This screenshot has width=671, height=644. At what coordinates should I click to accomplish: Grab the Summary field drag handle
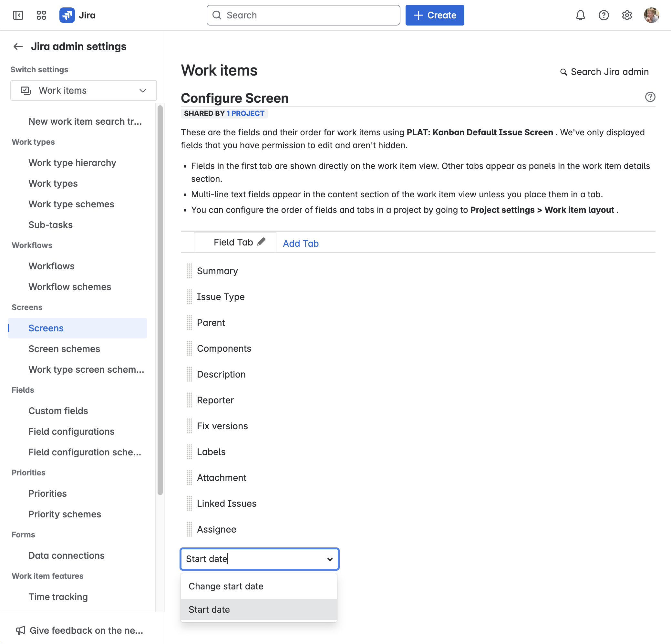pyautogui.click(x=189, y=271)
